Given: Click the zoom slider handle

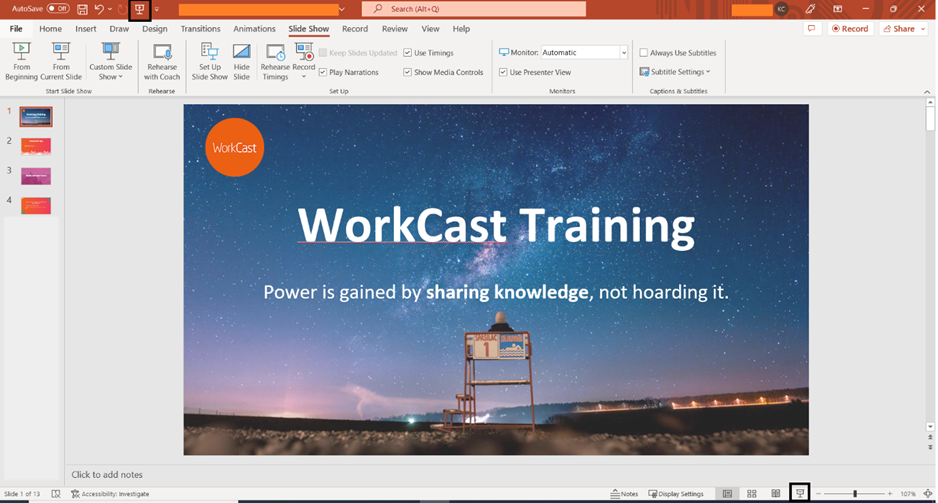Looking at the screenshot, I should tap(855, 494).
